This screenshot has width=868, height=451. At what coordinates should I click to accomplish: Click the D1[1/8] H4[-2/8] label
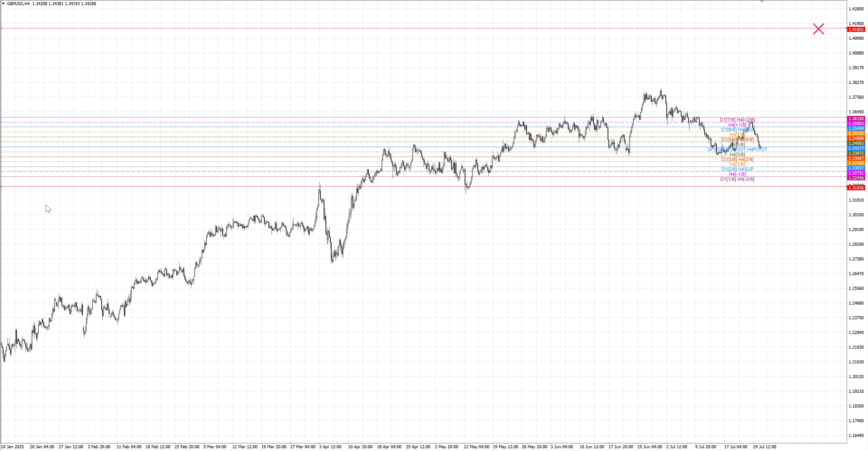[x=737, y=179]
